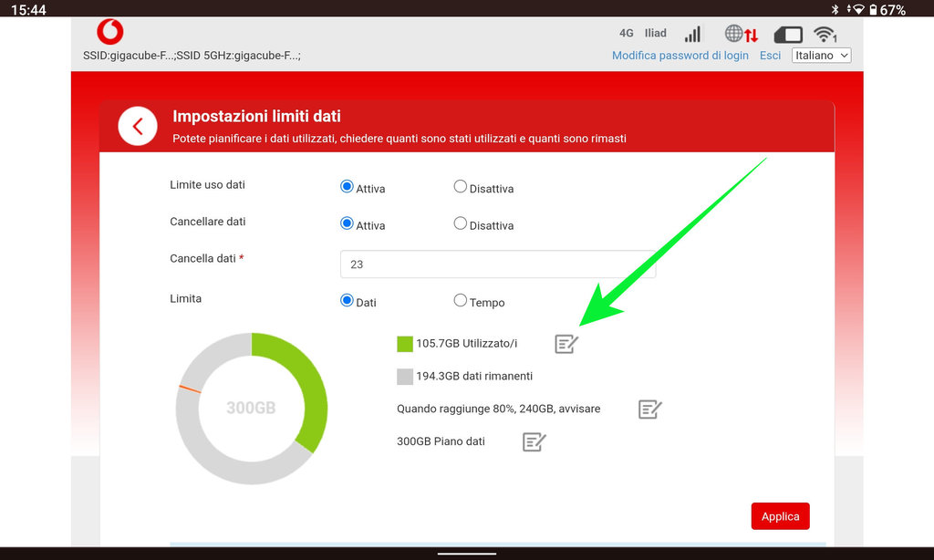Viewport: 934px width, 560px height.
Task: Select Dati as the limit type
Action: pyautogui.click(x=347, y=301)
